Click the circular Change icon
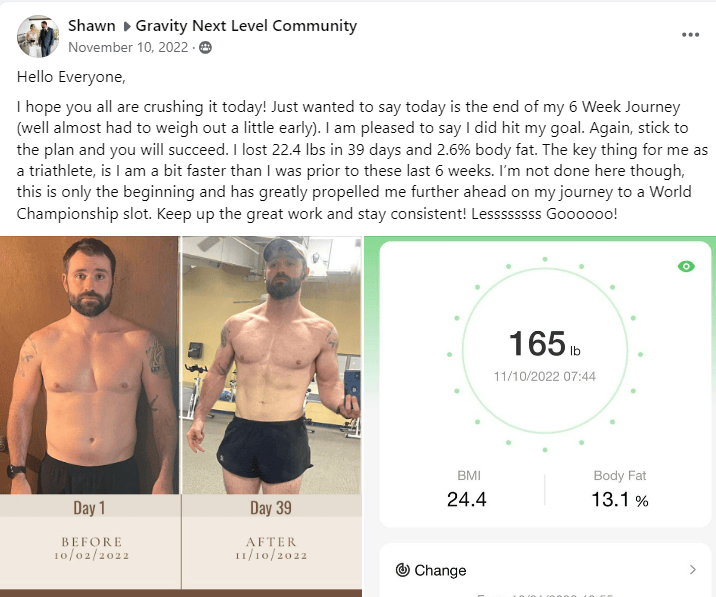Screen dimensions: 716x597 coord(402,570)
